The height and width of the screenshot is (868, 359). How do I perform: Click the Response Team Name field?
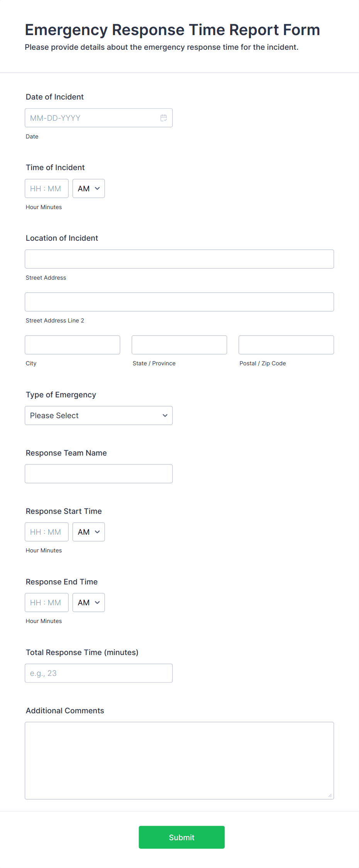coord(98,474)
